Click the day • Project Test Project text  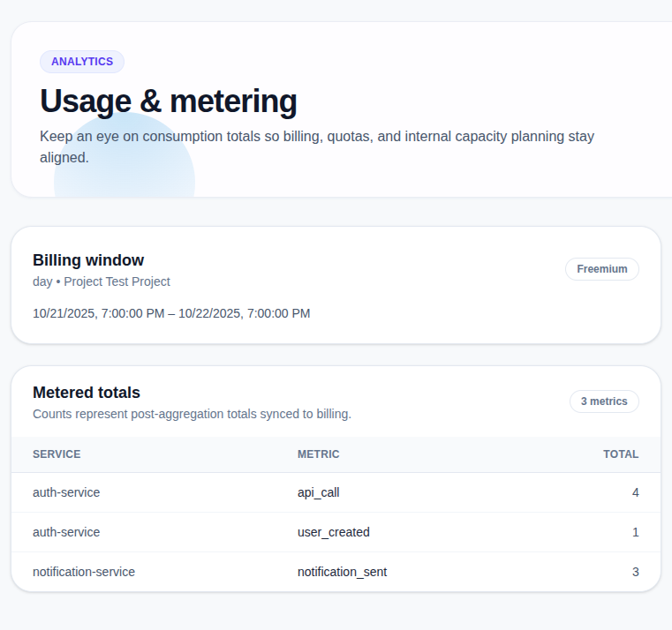(x=102, y=281)
